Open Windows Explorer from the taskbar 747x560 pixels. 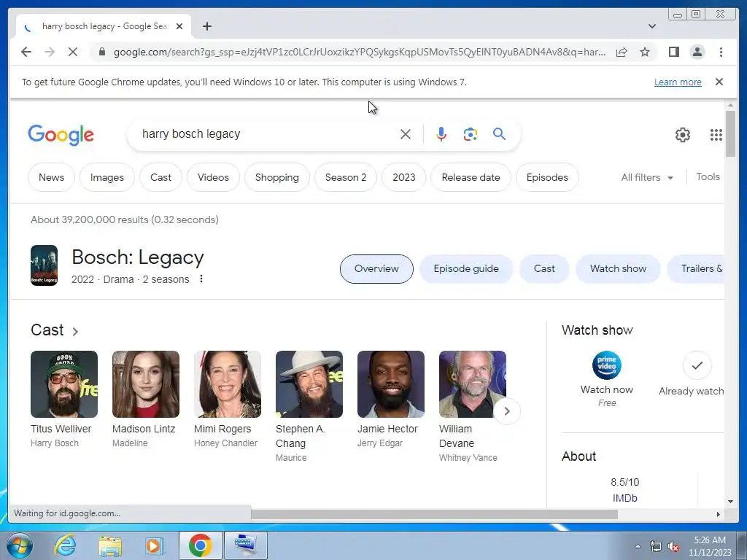pyautogui.click(x=110, y=545)
